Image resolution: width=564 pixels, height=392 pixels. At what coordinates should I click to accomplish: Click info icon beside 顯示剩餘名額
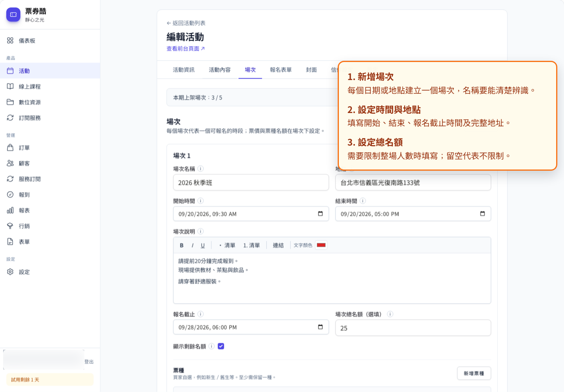[211, 346]
